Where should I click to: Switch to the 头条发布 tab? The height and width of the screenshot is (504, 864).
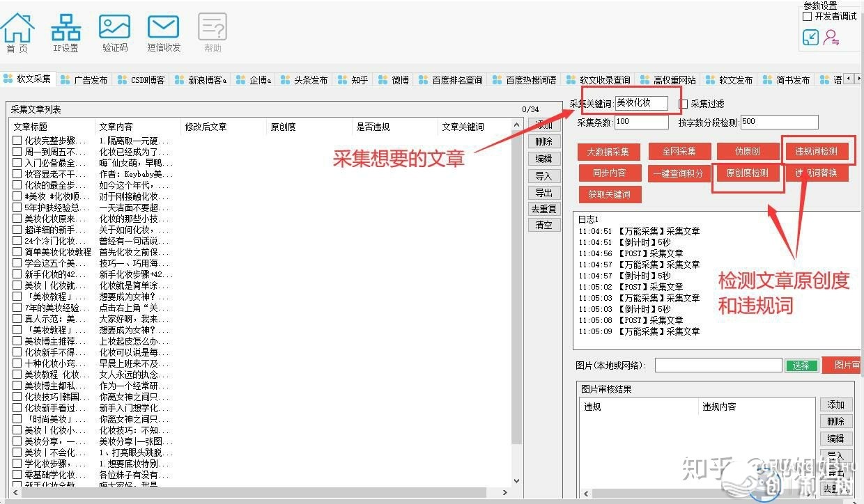coord(304,80)
